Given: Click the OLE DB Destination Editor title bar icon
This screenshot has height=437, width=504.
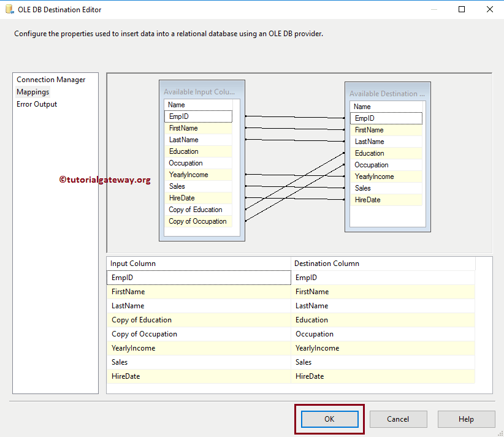Looking at the screenshot, I should point(8,9).
